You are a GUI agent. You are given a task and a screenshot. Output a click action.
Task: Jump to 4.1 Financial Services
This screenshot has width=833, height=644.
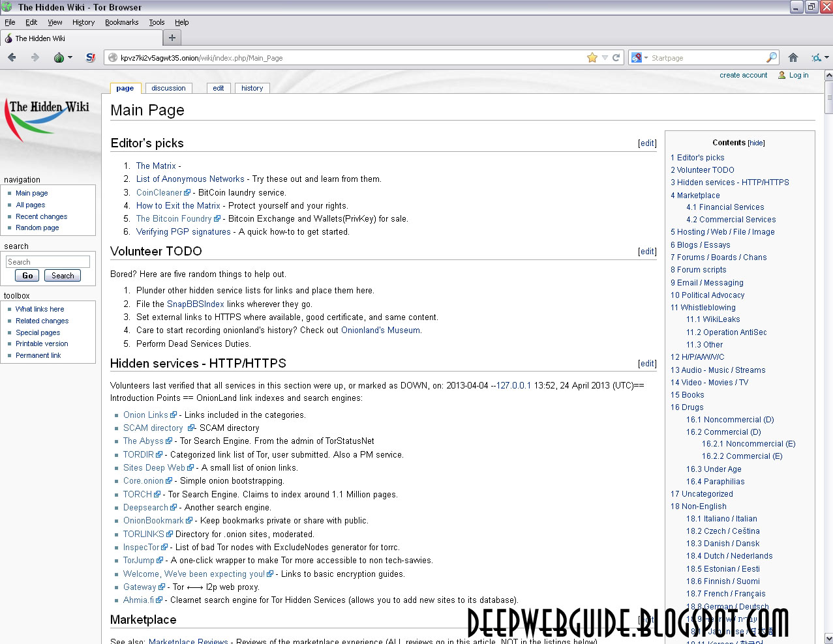pyautogui.click(x=725, y=207)
